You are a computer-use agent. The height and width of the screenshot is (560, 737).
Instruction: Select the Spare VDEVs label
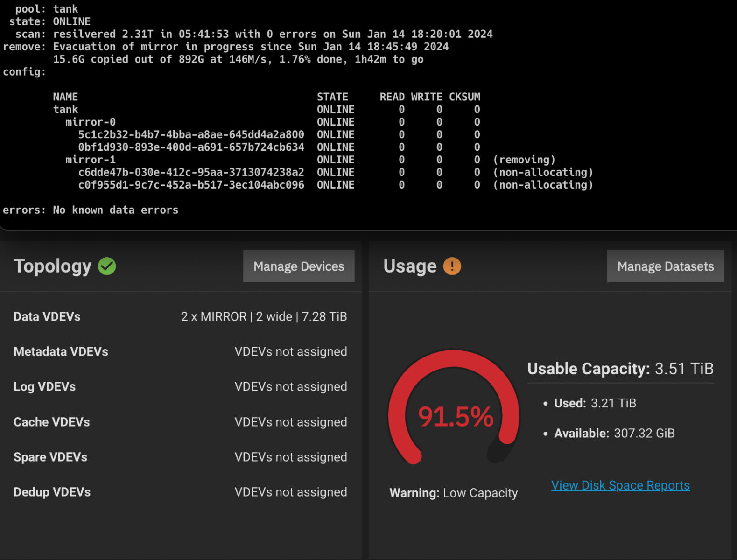pyautogui.click(x=50, y=457)
